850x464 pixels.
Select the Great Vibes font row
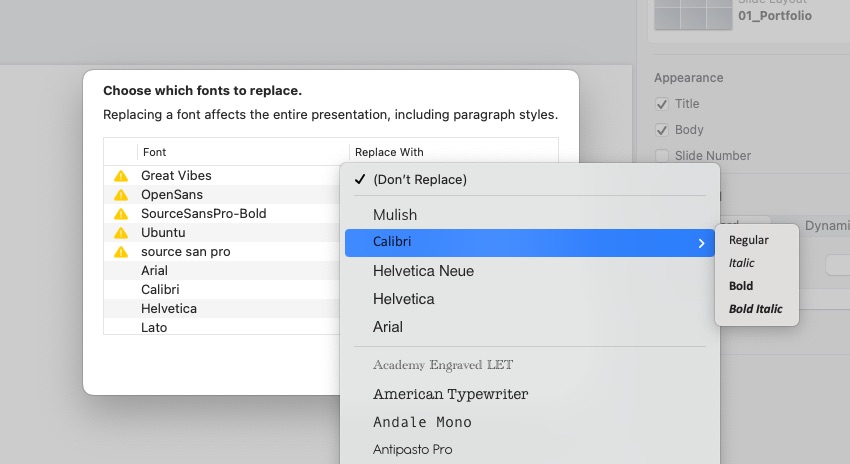tap(222, 176)
